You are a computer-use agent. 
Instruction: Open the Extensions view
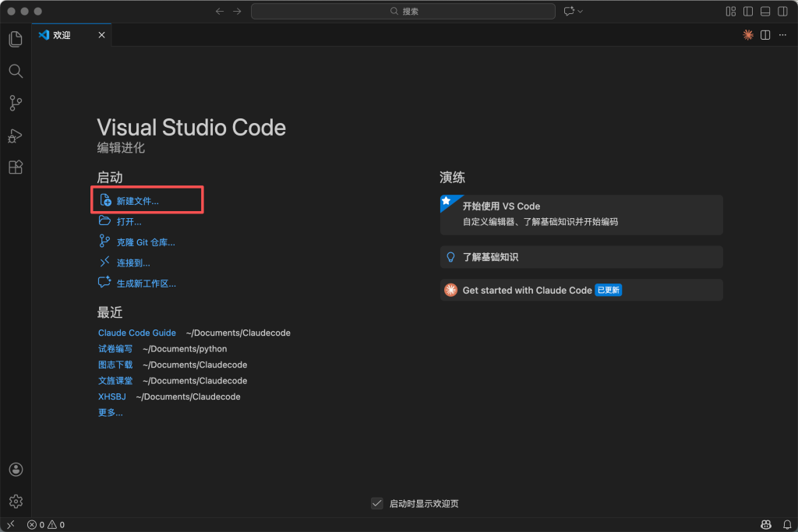point(16,167)
